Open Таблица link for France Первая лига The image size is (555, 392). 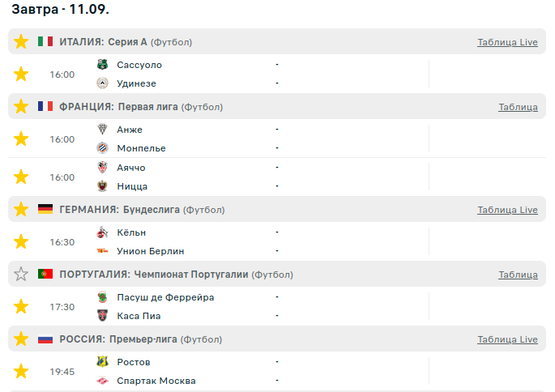tap(518, 107)
